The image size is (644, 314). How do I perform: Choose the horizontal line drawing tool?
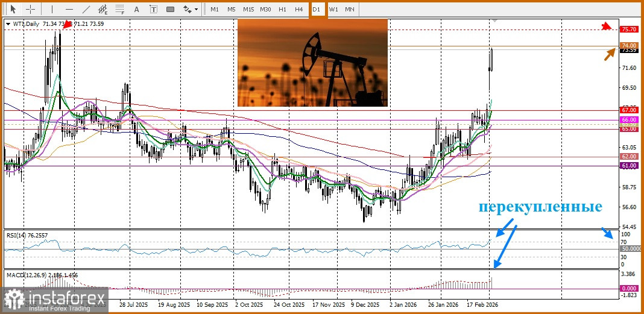(69, 9)
